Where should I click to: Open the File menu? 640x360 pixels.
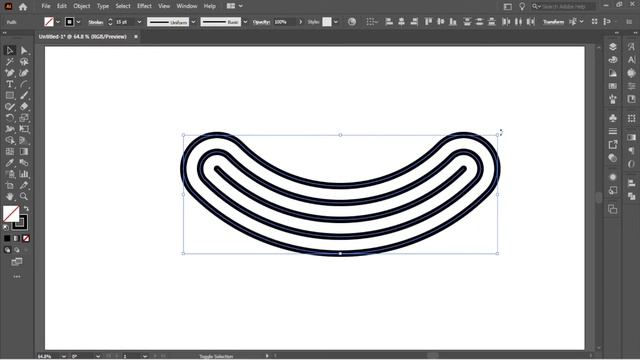pos(46,6)
